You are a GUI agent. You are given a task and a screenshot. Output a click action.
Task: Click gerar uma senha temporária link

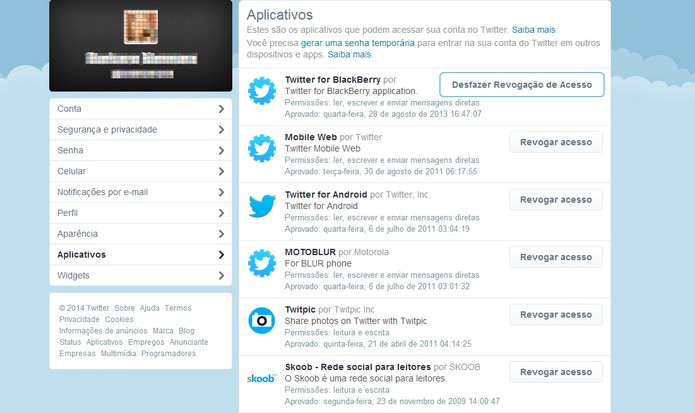coord(358,43)
